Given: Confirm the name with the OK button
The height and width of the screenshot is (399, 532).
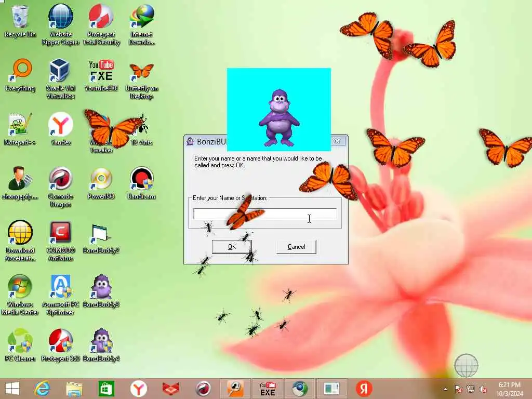Looking at the screenshot, I should pyautogui.click(x=231, y=247).
